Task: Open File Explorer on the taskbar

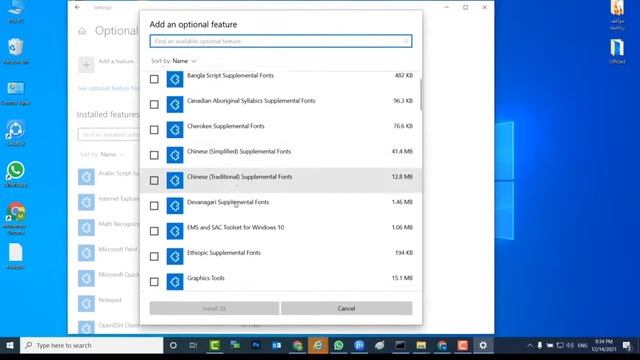Action: (x=421, y=345)
